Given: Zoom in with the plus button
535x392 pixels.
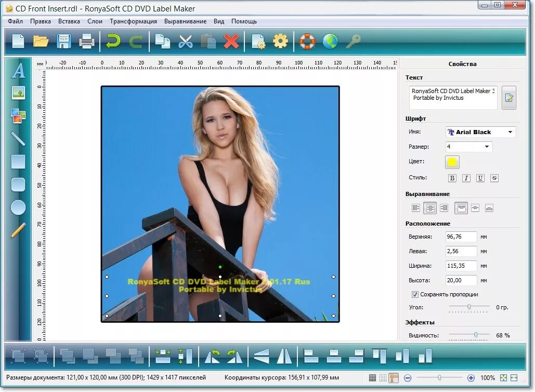Looking at the screenshot, I should tap(471, 377).
